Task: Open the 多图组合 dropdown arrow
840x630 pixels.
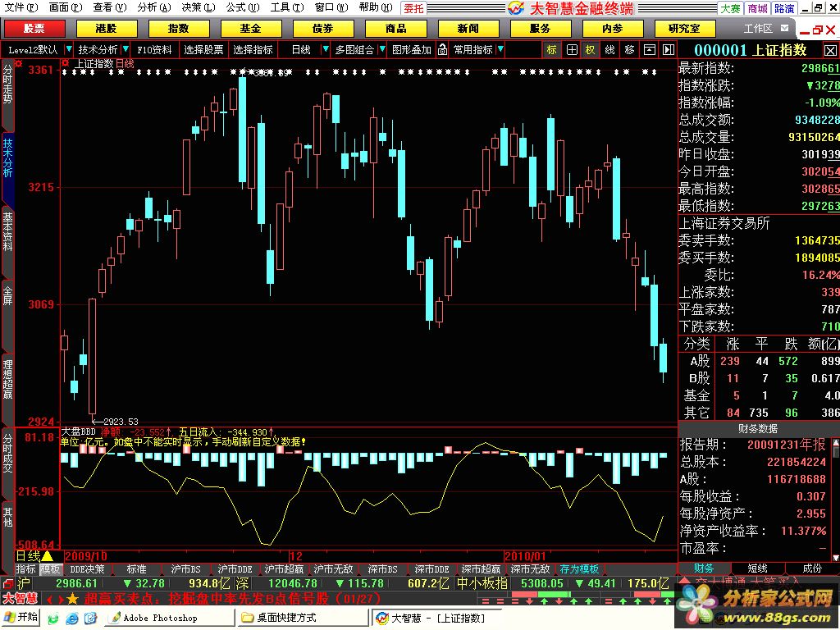Action: (x=382, y=49)
